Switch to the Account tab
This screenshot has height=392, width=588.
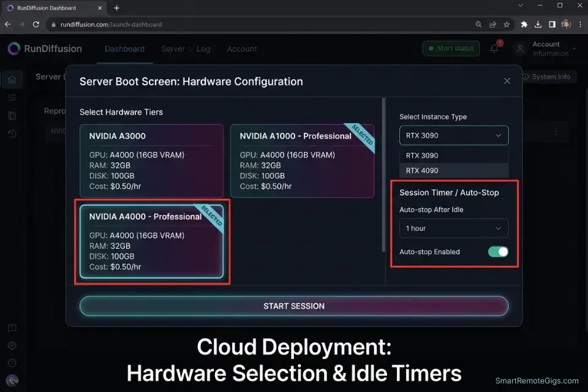[x=241, y=49]
